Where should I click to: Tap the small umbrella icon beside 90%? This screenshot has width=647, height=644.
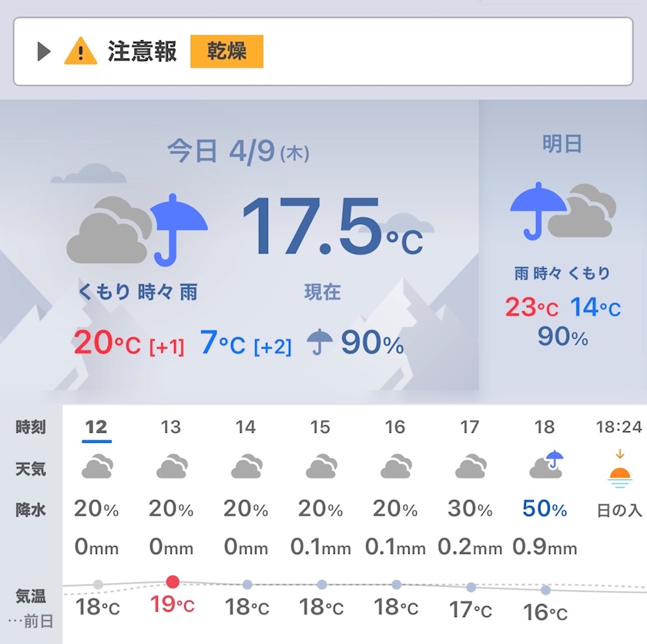click(x=320, y=342)
